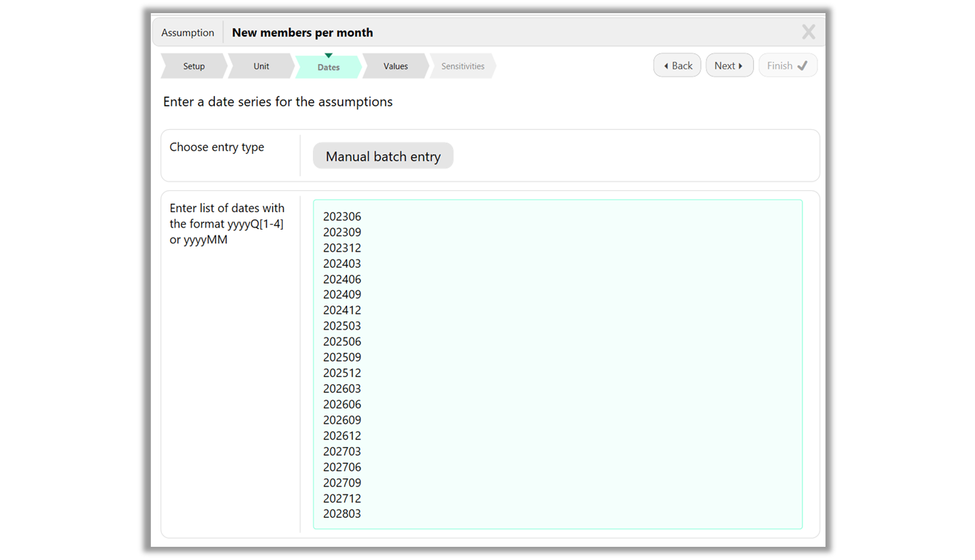Screen dimensions: 975x560
Task: Click inside the dates entry text area
Action: pos(558,365)
